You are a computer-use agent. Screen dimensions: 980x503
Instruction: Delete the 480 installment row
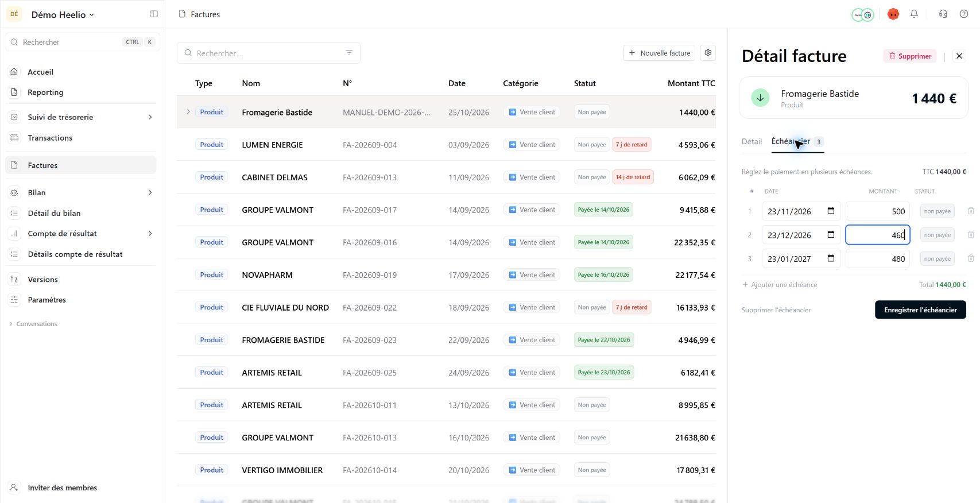click(x=971, y=258)
